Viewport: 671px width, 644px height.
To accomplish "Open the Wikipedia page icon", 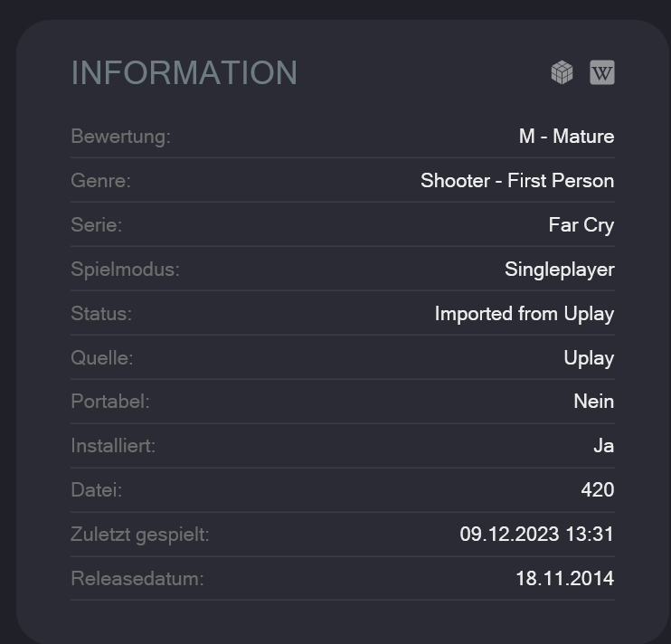I will [602, 72].
